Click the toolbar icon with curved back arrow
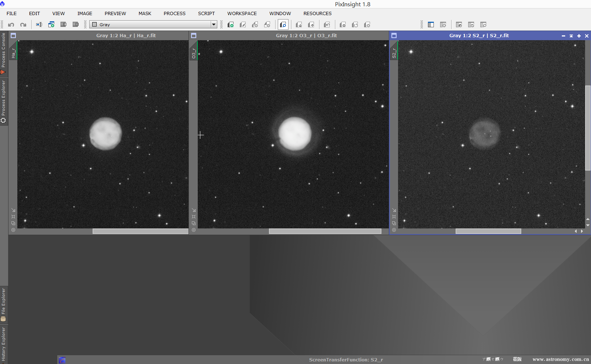 (327, 25)
